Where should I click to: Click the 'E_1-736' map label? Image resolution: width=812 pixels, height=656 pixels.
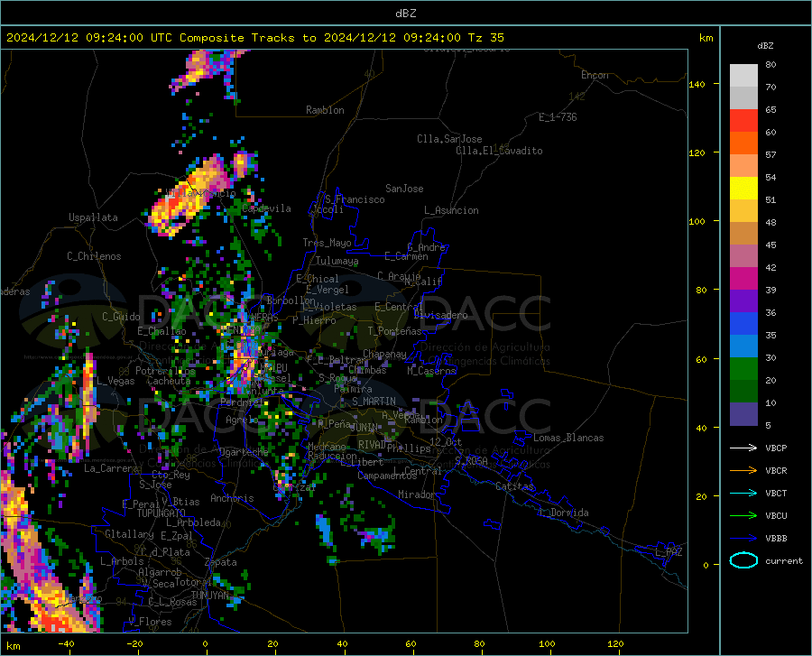point(558,117)
